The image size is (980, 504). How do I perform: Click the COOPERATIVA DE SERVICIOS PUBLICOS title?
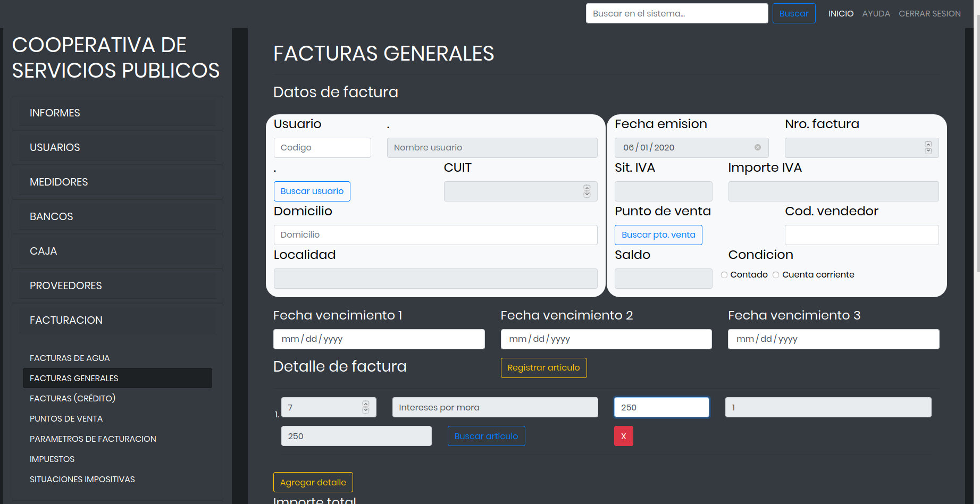(116, 58)
